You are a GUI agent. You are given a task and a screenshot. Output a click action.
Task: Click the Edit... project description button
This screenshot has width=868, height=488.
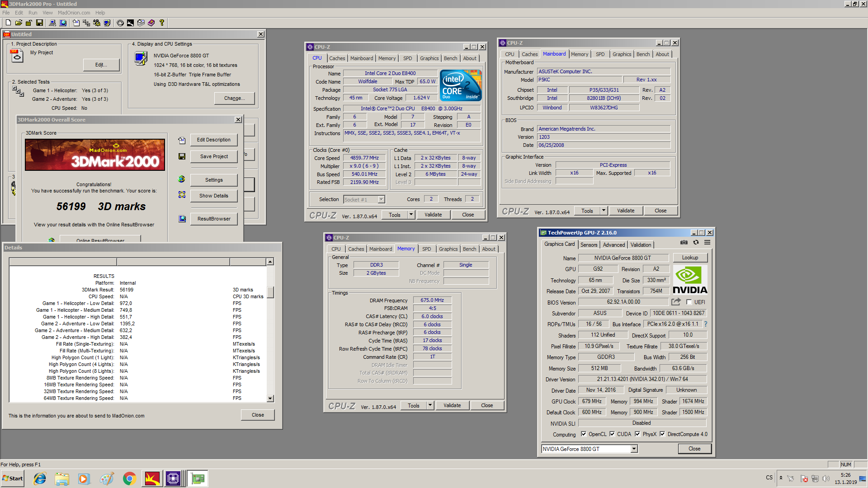[101, 65]
